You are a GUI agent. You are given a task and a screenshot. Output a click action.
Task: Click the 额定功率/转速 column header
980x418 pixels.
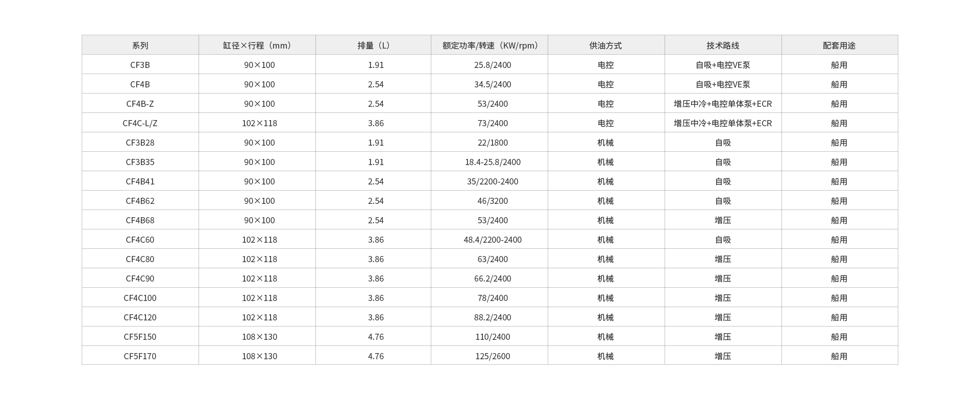(490, 45)
